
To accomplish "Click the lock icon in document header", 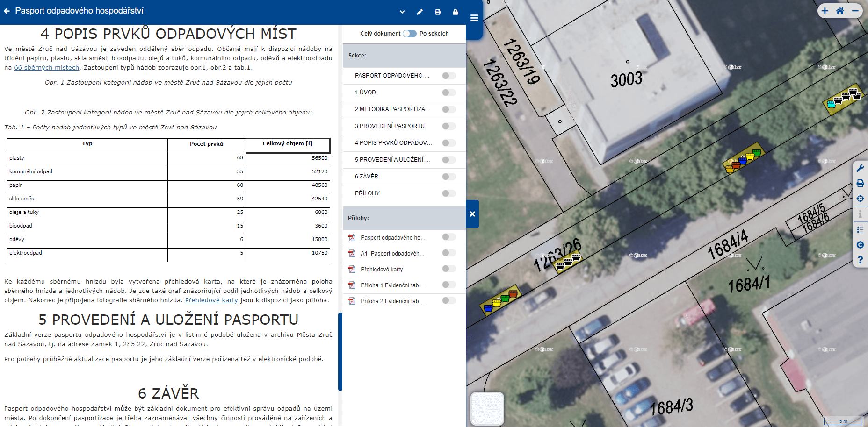I will point(455,12).
